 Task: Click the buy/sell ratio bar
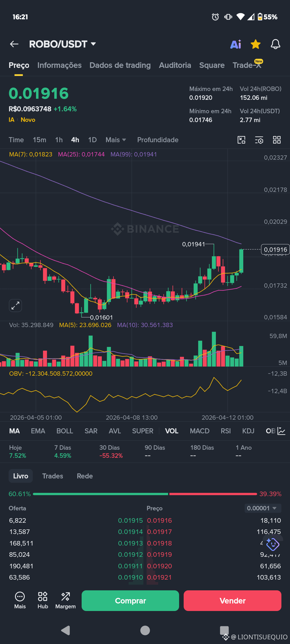[145, 494]
